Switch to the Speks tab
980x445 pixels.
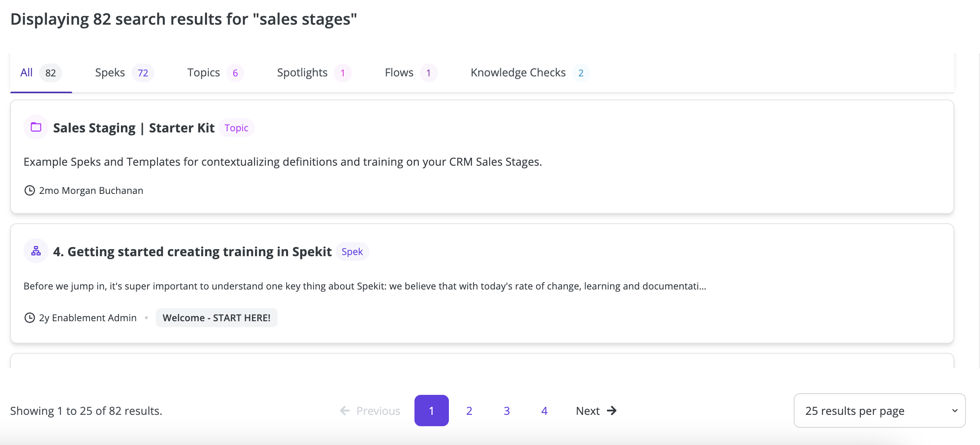pyautogui.click(x=124, y=73)
